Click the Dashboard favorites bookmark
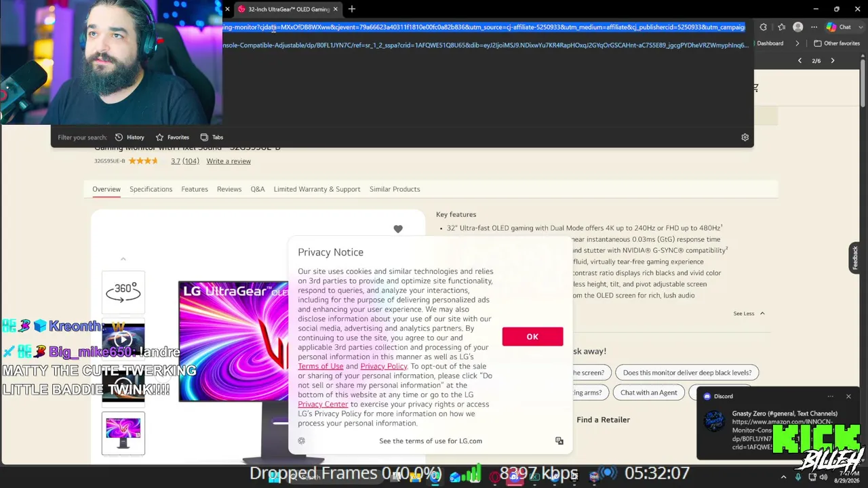The width and height of the screenshot is (868, 488). coord(770,43)
